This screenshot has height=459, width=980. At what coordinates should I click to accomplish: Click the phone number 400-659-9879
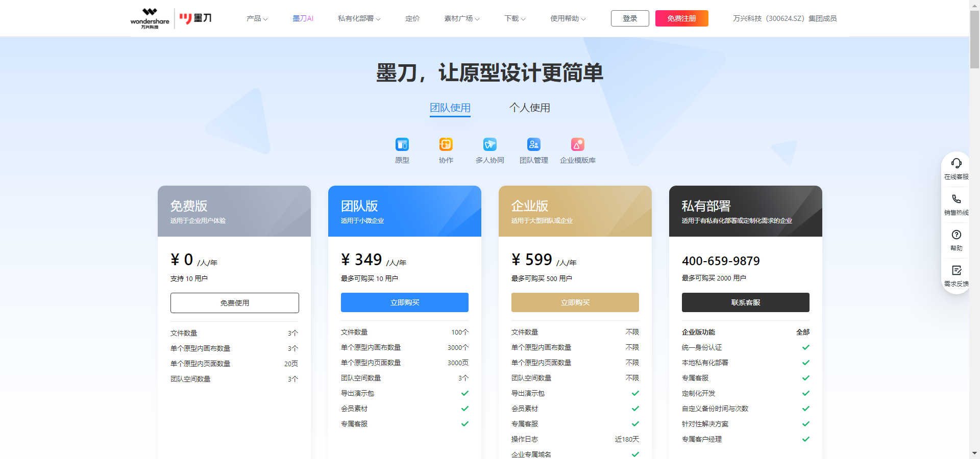(x=721, y=261)
